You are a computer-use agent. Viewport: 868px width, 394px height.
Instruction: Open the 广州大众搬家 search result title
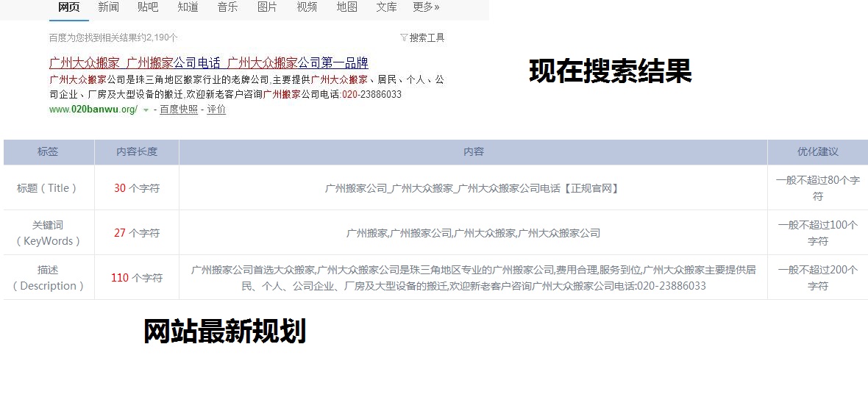(x=209, y=62)
